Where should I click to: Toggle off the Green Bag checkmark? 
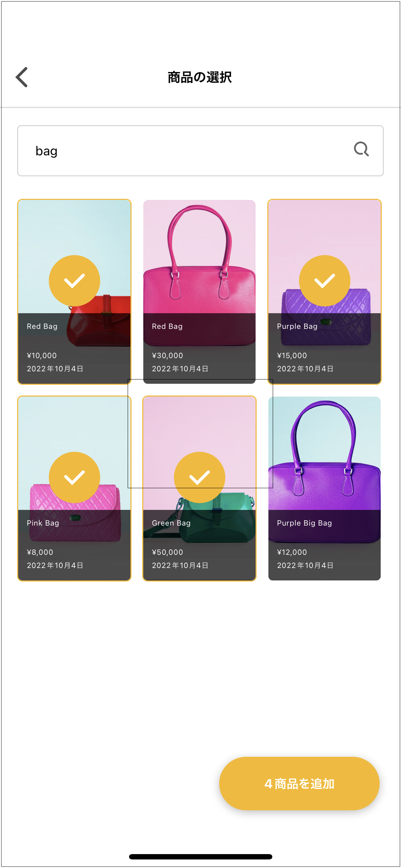pyautogui.click(x=199, y=477)
